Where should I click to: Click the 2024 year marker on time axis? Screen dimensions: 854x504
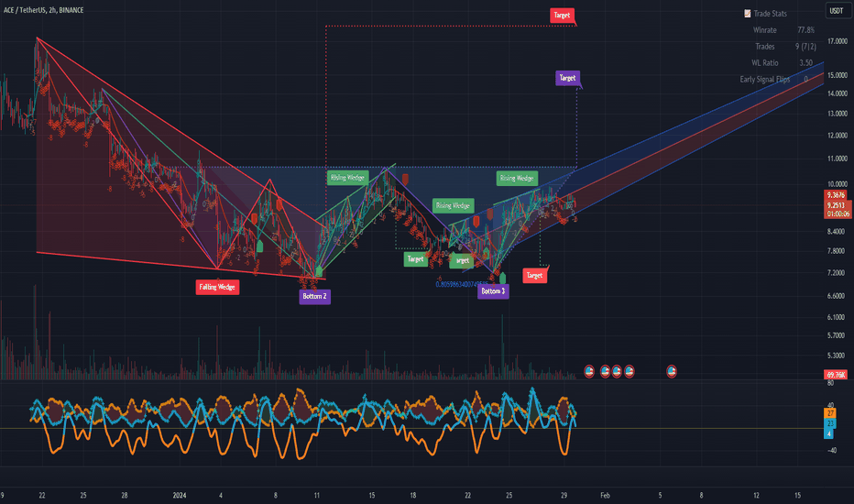pyautogui.click(x=180, y=495)
